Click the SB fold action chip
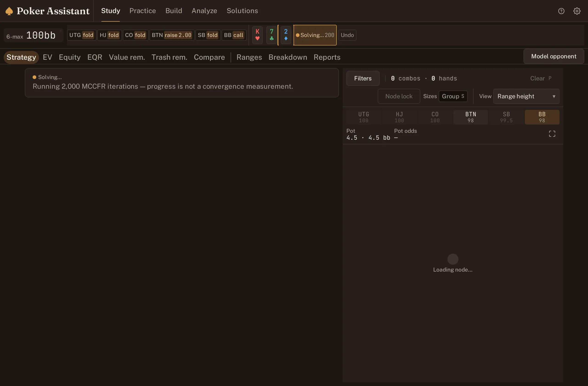The image size is (588, 386). tap(208, 35)
